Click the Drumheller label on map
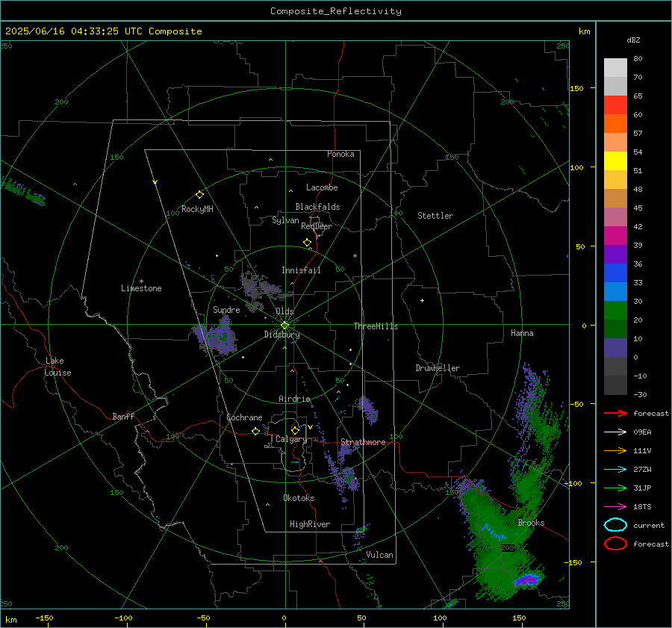This screenshot has width=672, height=628. pos(438,368)
